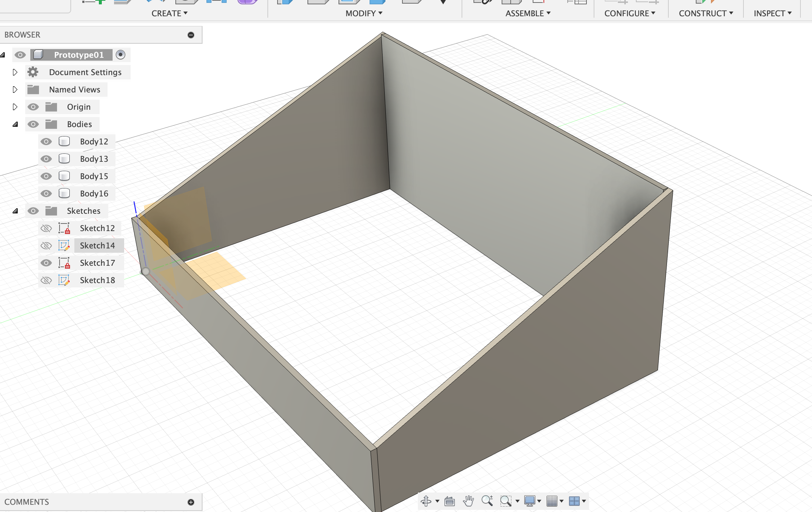Expand the COMMENTS panel plus button
812x512 pixels.
click(191, 502)
